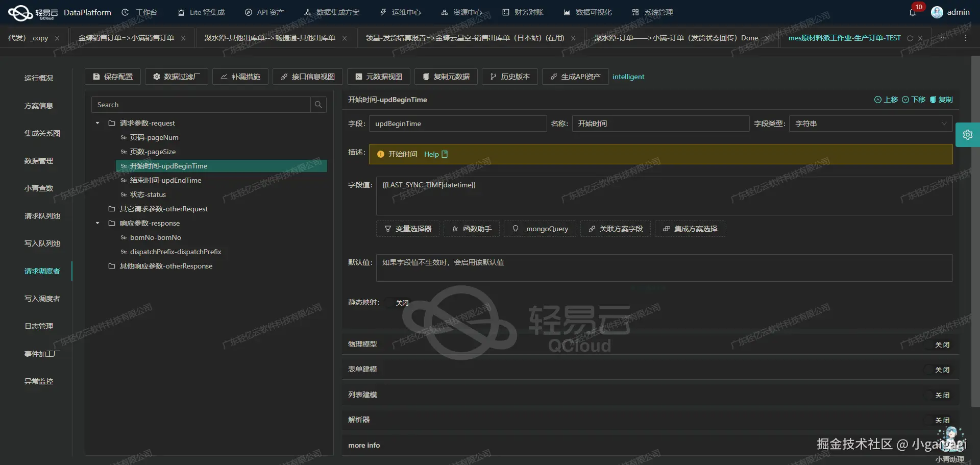The height and width of the screenshot is (465, 980).
Task: Switch to the 金蝶销售订单=>小满销售订单 tab
Action: pyautogui.click(x=126, y=38)
